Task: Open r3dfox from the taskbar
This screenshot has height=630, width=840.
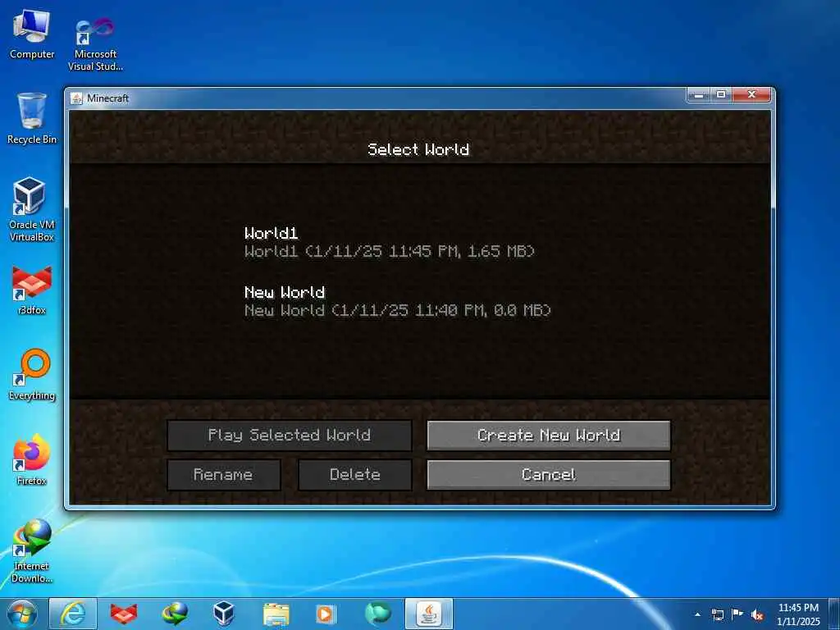Action: point(124,614)
